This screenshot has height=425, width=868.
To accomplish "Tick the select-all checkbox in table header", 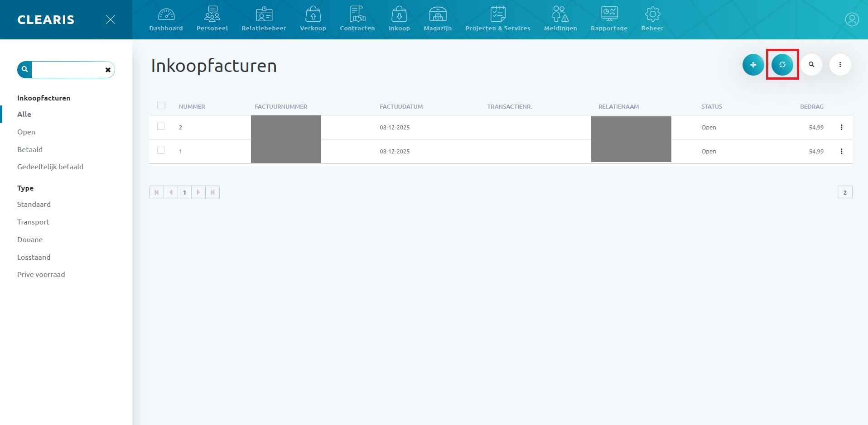I will (x=161, y=106).
